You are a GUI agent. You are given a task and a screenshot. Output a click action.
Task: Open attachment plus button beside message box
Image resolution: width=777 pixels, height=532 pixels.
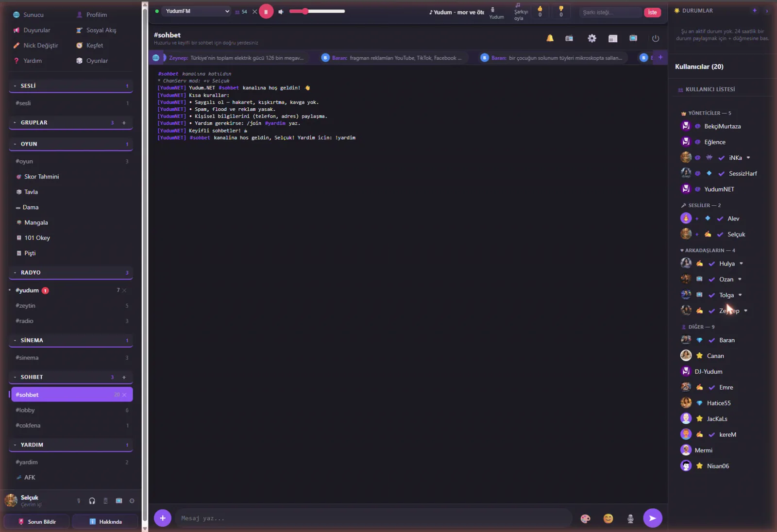click(x=162, y=518)
